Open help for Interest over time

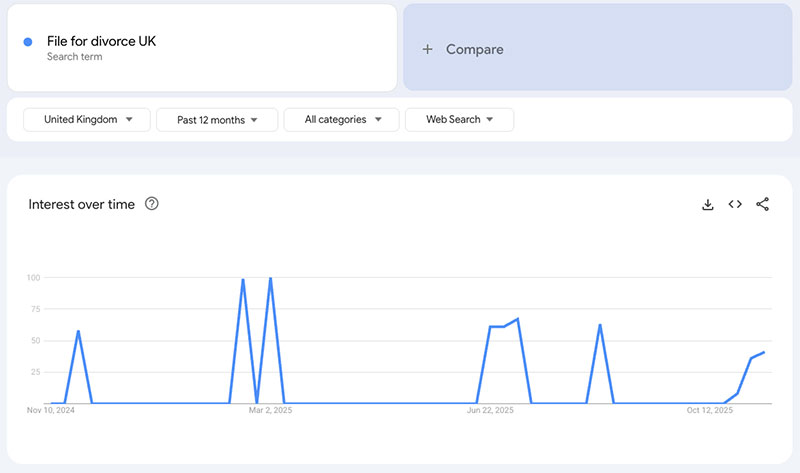(152, 204)
